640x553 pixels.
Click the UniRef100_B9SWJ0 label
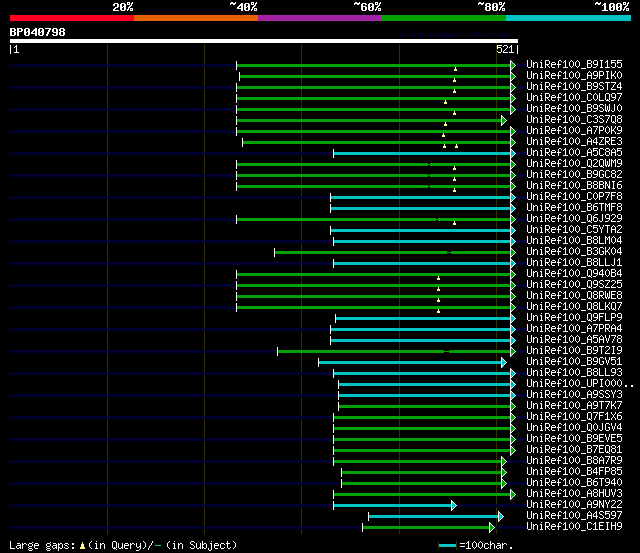(574, 109)
